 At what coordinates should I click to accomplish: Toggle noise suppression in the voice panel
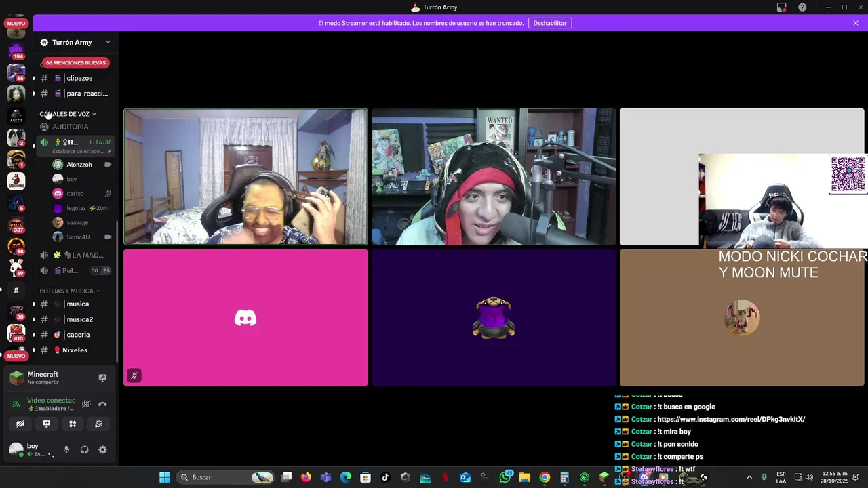tap(86, 404)
